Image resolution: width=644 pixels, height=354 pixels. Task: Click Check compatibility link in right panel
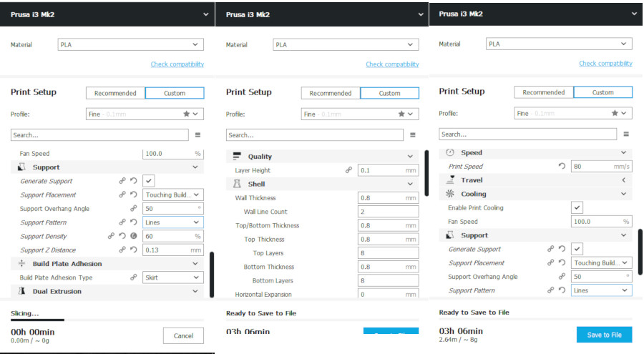(x=605, y=64)
